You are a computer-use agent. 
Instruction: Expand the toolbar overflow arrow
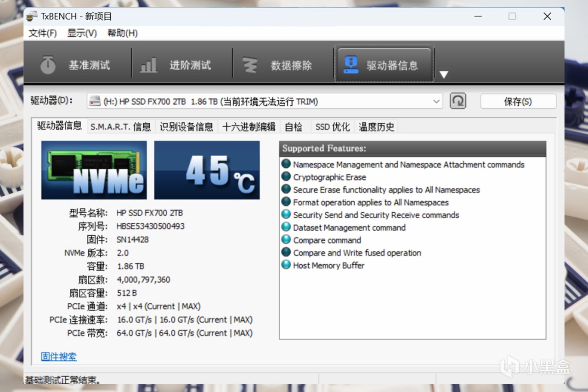click(444, 74)
